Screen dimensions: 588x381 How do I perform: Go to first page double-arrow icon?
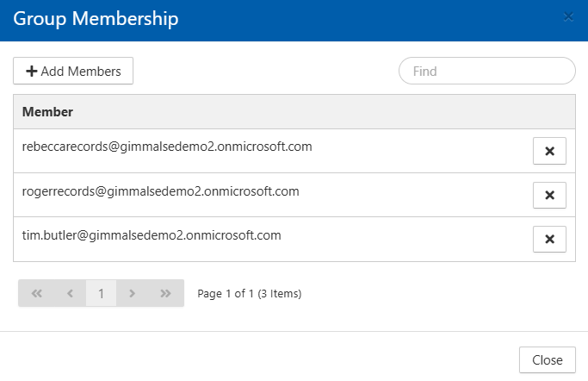coord(36,293)
